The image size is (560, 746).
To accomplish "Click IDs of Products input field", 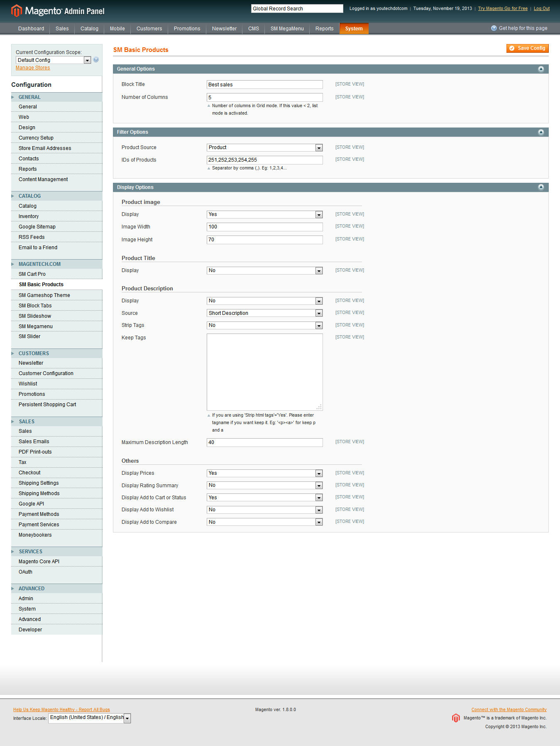I will (265, 160).
